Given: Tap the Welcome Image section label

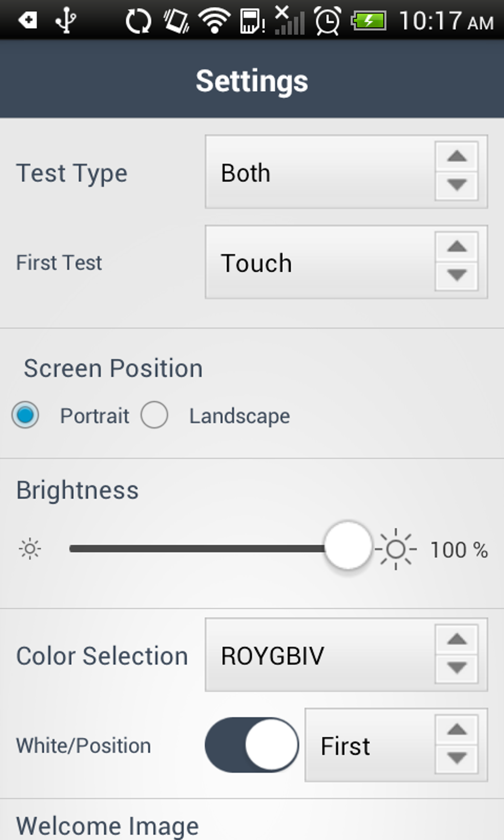Looking at the screenshot, I should tap(107, 825).
